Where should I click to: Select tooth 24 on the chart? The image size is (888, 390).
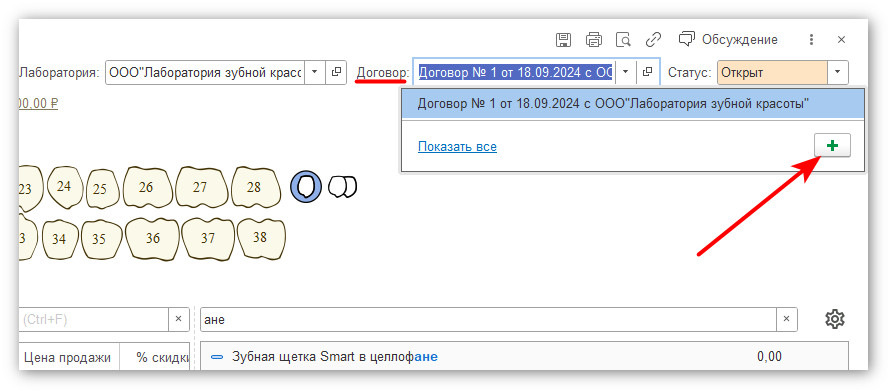pyautogui.click(x=64, y=186)
